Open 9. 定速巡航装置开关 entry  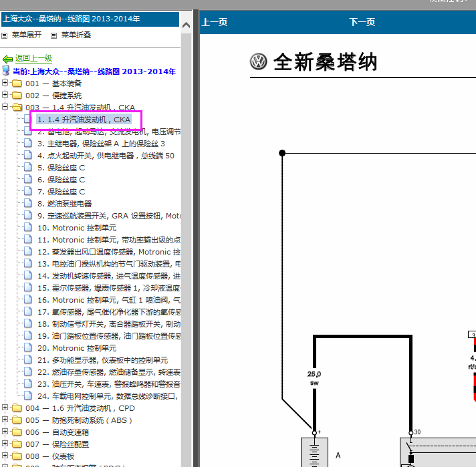pos(109,216)
